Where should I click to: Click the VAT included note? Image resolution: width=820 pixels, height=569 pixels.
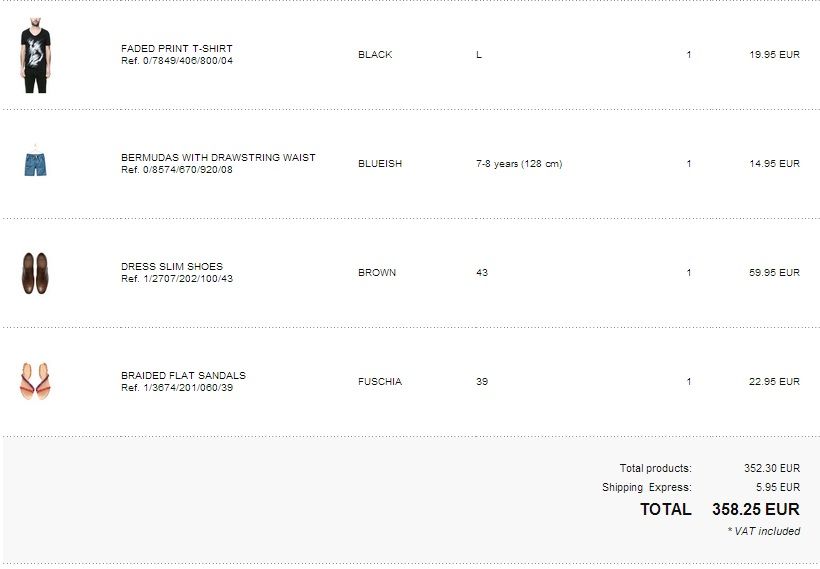pos(764,531)
